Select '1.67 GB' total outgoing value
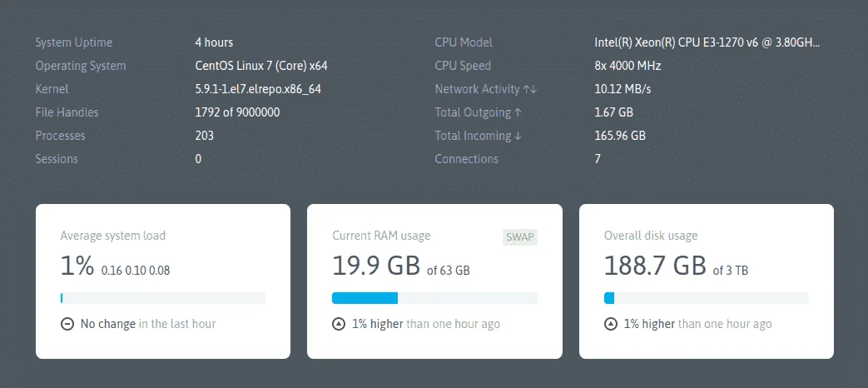This screenshot has height=388, width=868. [x=614, y=112]
